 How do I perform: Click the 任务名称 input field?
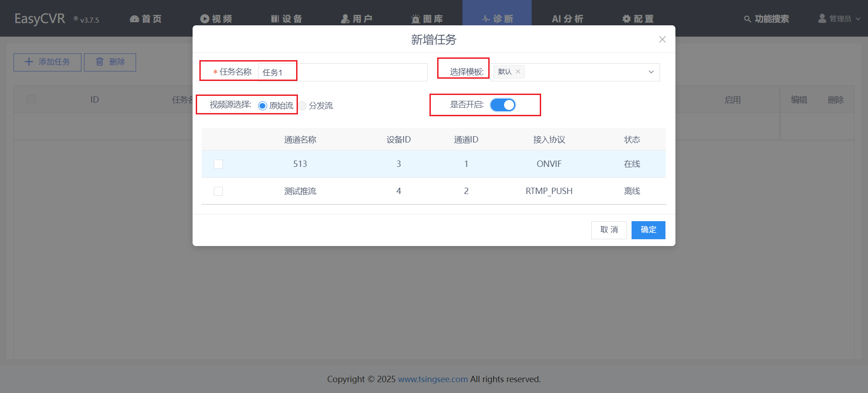[343, 72]
